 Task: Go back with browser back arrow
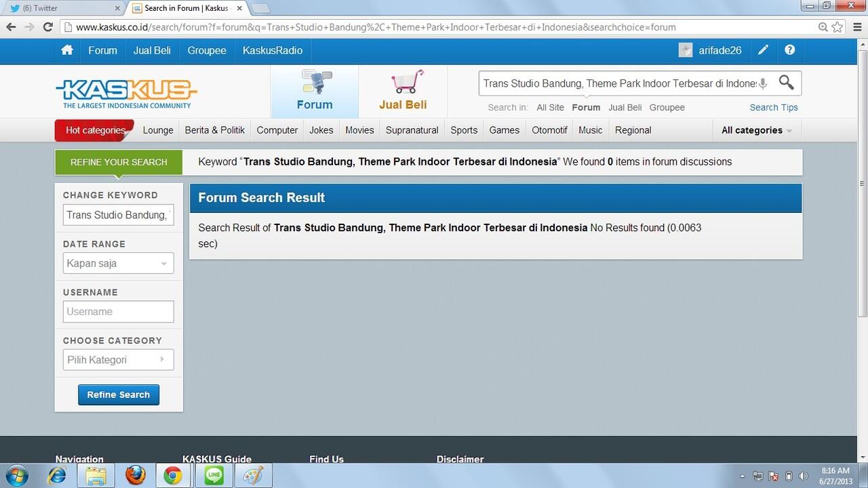point(12,27)
